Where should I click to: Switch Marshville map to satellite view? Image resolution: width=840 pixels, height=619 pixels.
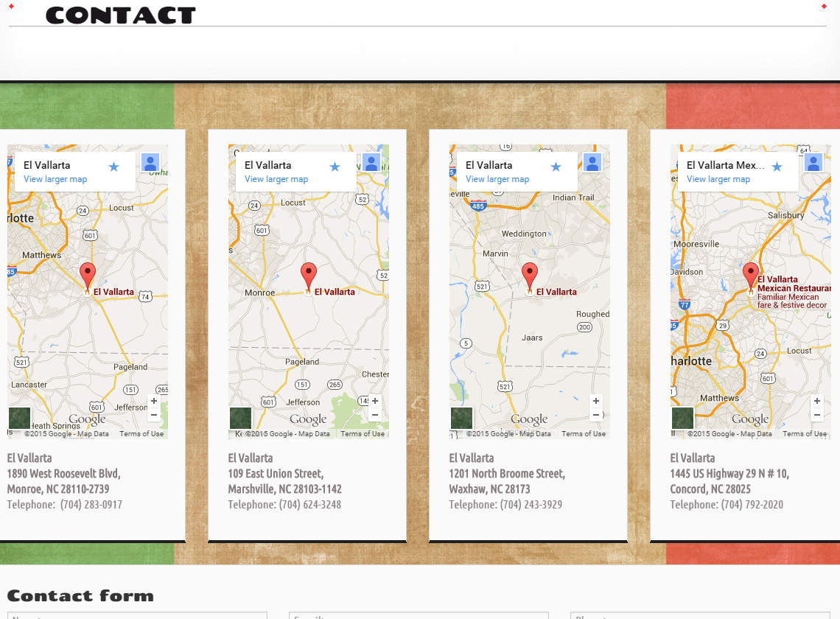tap(240, 418)
